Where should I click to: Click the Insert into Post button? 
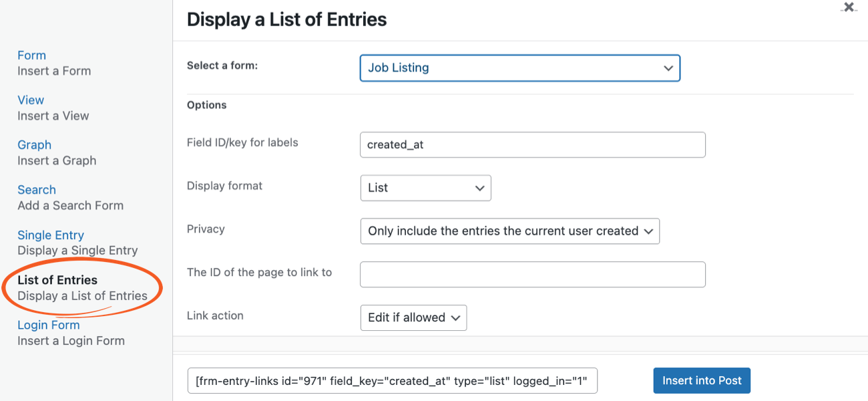point(702,380)
